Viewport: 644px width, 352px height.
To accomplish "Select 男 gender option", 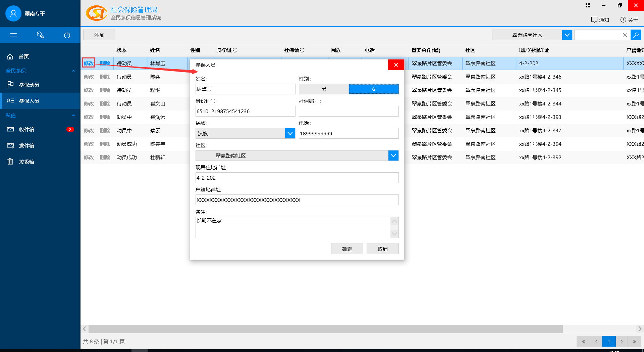I will click(x=324, y=89).
